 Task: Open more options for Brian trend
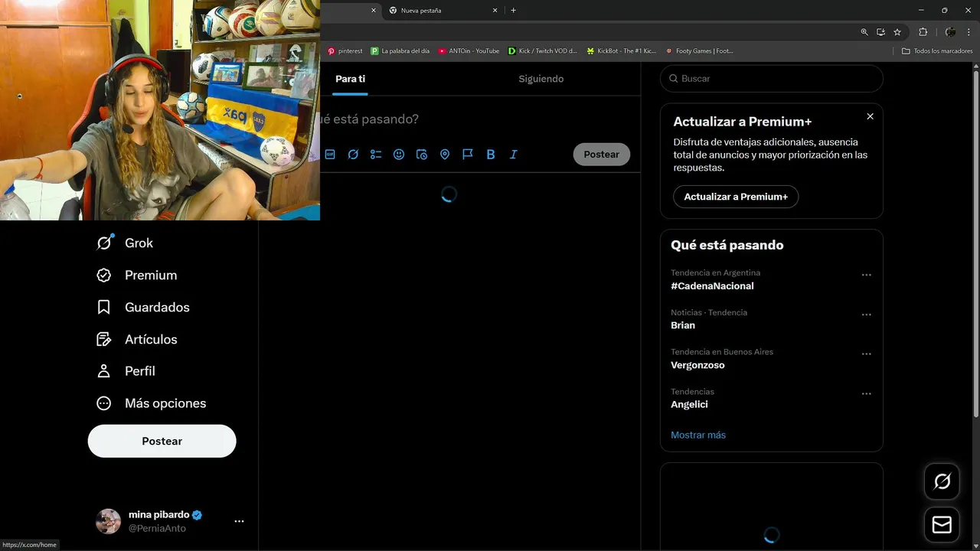coord(866,315)
